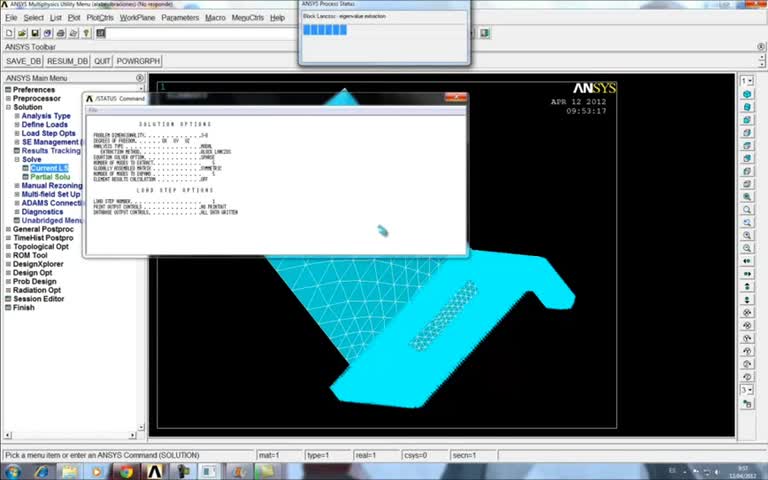Click the Dynamic Model Mode icon
This screenshot has width=768, height=480.
pyautogui.click(x=747, y=404)
